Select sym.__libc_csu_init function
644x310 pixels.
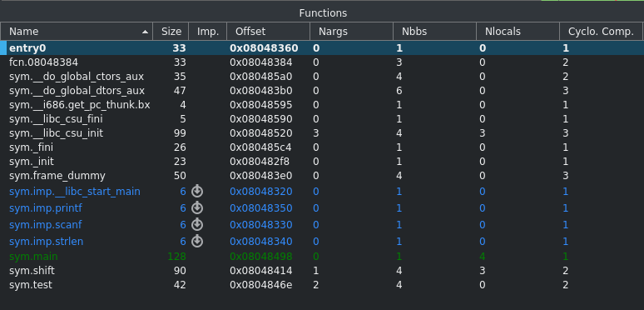pos(56,133)
